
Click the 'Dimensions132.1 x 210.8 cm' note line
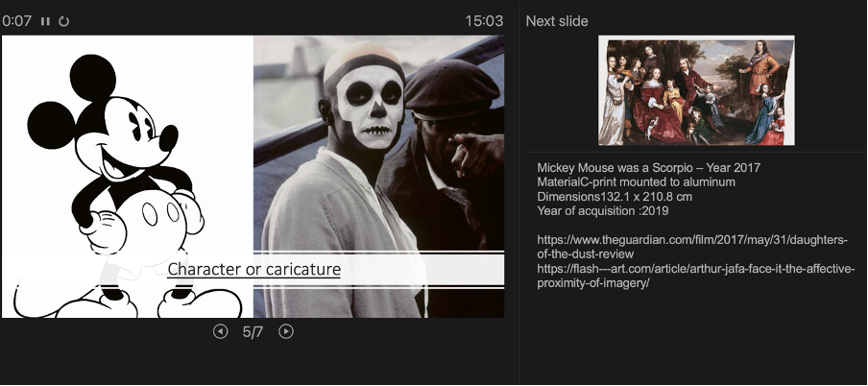point(615,197)
